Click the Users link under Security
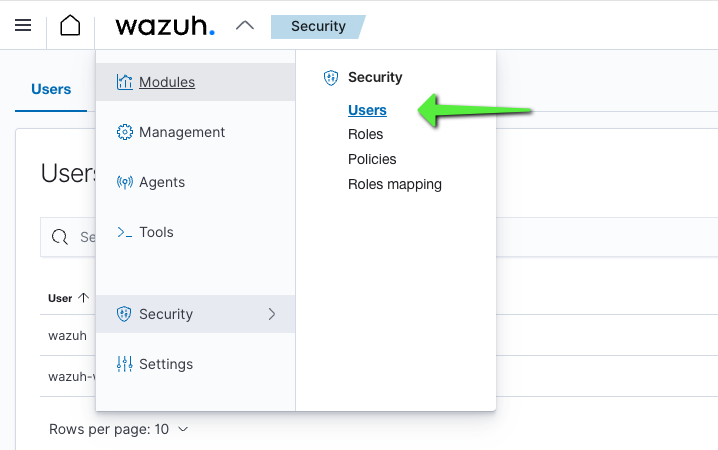718x450 pixels. pos(367,110)
